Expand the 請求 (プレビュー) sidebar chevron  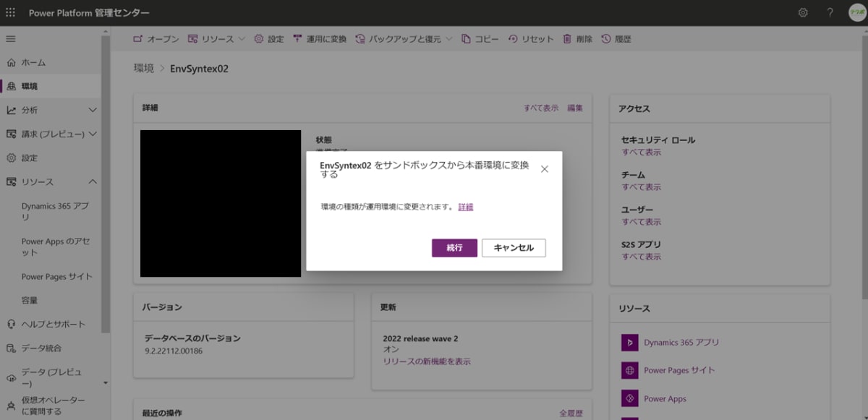pos(93,134)
